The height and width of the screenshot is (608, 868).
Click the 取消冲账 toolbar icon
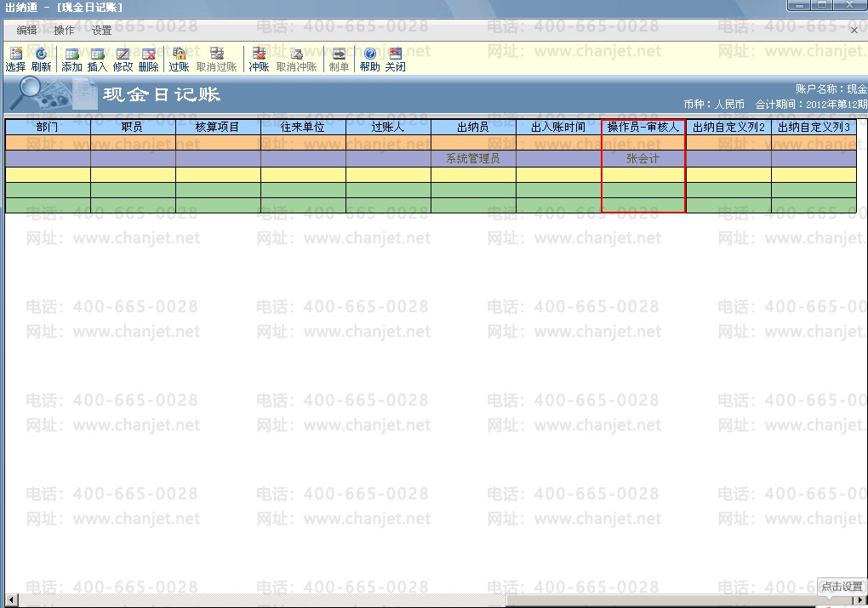coord(296,60)
